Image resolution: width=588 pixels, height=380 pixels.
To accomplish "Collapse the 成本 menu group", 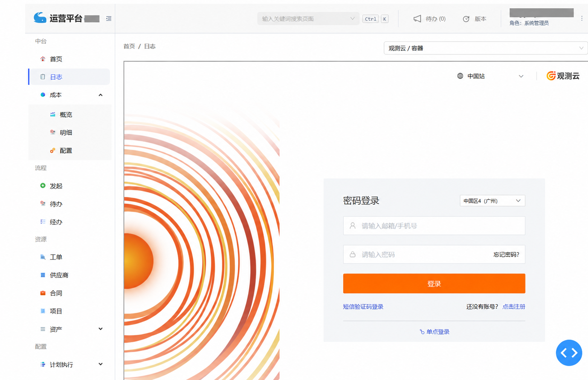I will pyautogui.click(x=101, y=95).
